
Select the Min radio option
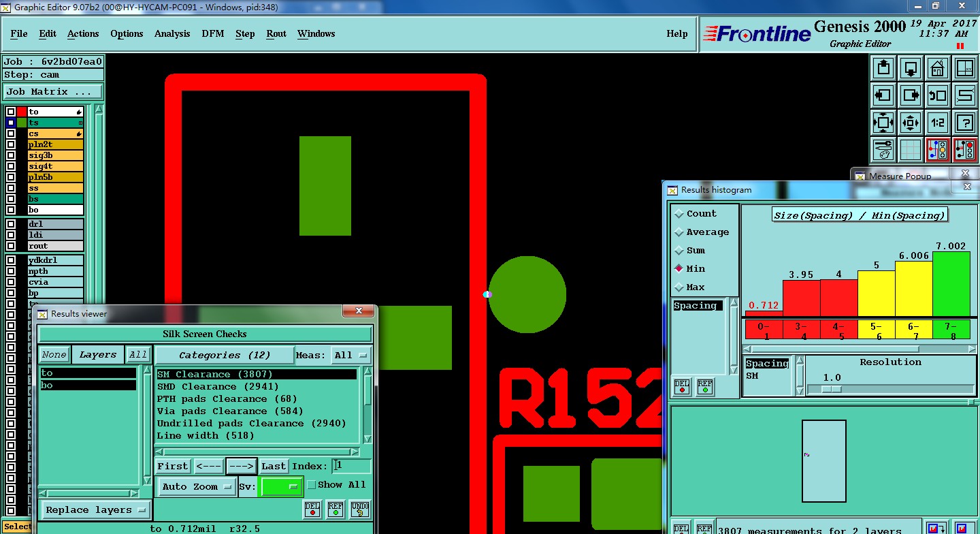[679, 269]
